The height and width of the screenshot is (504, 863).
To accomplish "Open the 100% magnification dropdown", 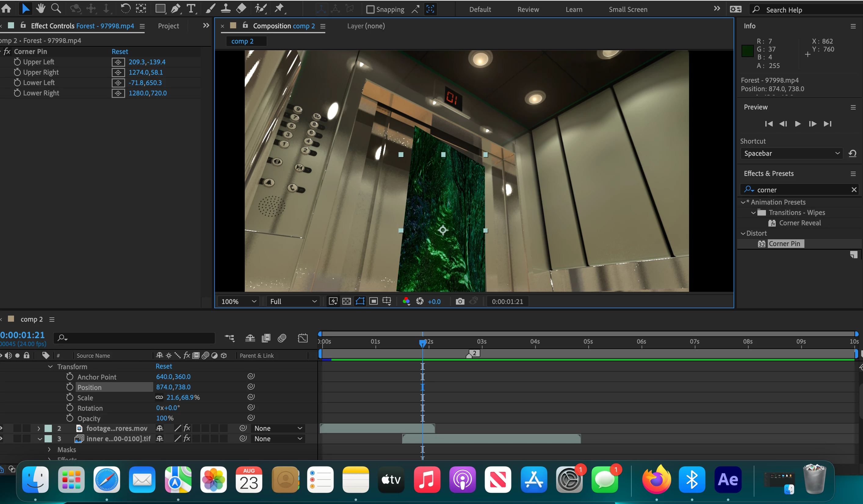I will tap(239, 301).
